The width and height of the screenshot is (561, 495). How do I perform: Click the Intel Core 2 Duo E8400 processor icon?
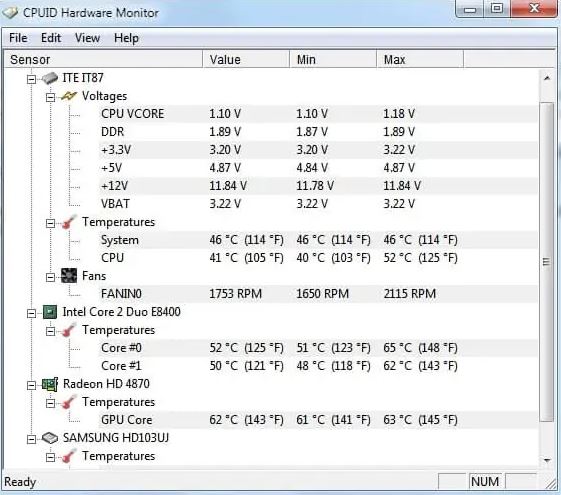[50, 312]
